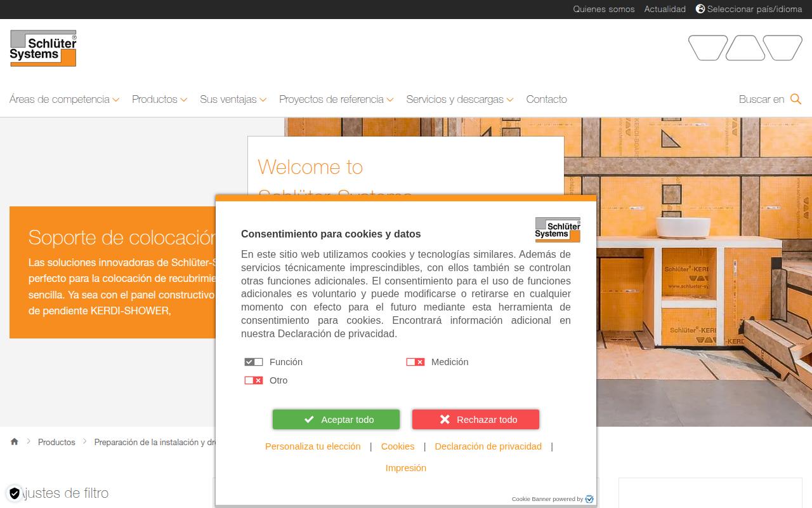Open Seleccionar país/idioma selector
812x508 pixels.
pos(749,9)
